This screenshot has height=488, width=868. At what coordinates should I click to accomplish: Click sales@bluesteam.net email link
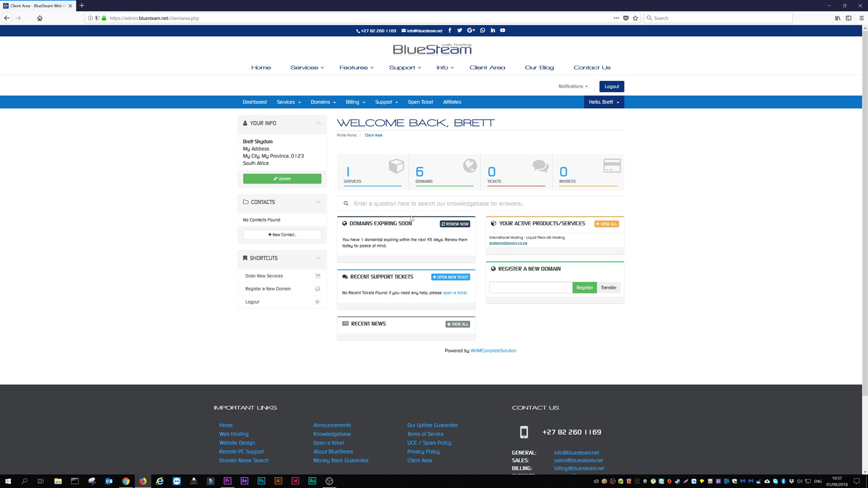(578, 460)
